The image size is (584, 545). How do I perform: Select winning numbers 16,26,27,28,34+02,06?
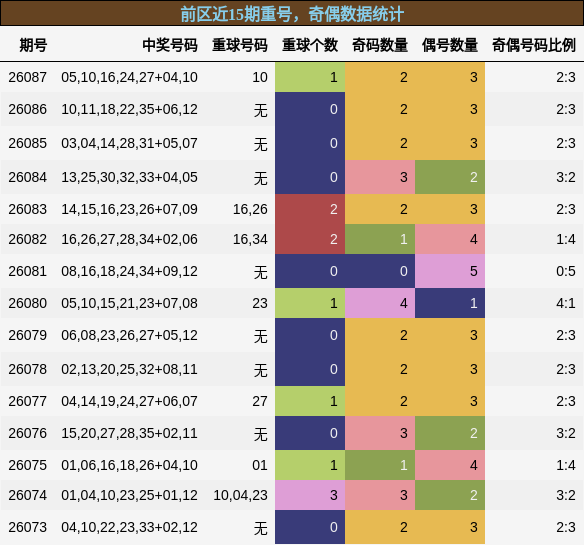pyautogui.click(x=129, y=239)
